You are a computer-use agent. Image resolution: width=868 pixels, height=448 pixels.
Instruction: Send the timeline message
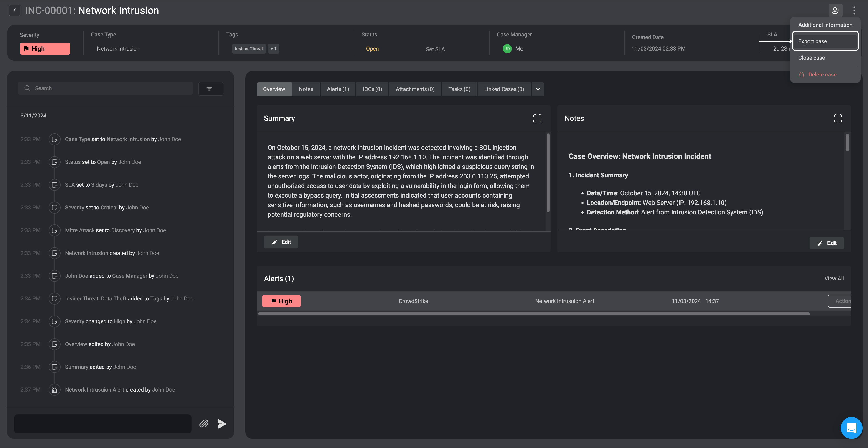[x=221, y=424]
